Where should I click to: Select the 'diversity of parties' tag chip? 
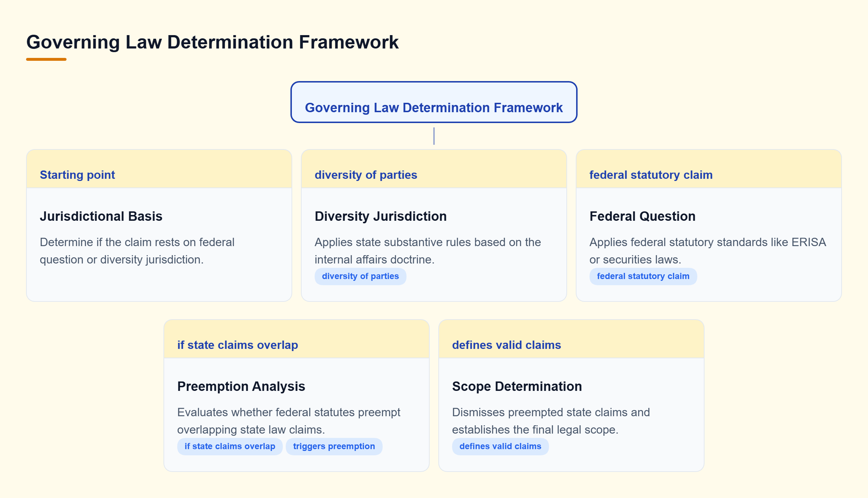pos(360,276)
